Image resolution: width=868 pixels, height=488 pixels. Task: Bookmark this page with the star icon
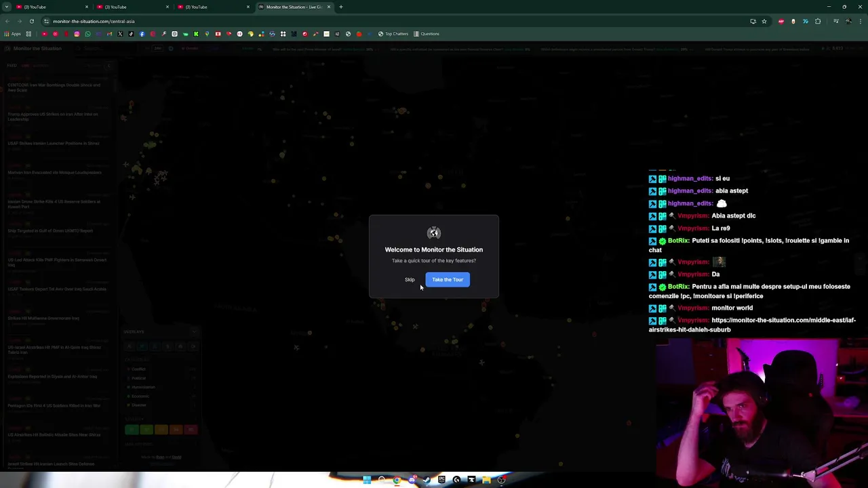[764, 21]
